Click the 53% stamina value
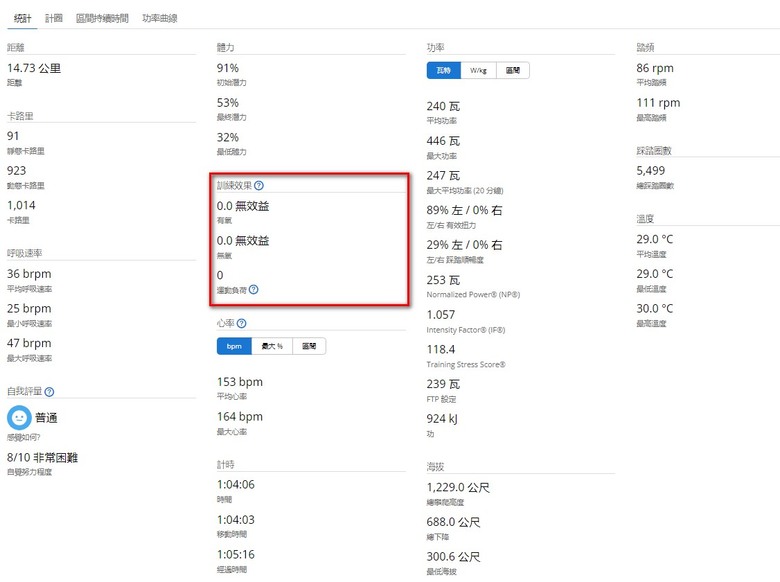This screenshot has width=780, height=582. pos(228,103)
